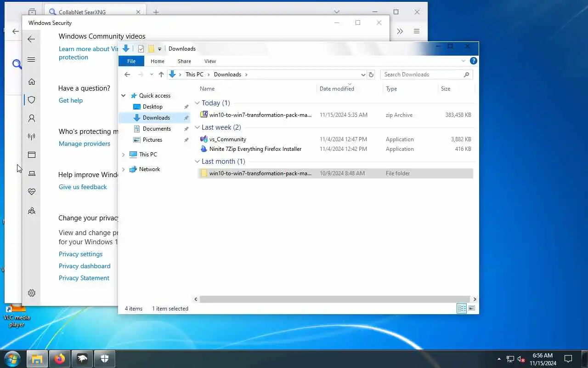
Task: Switch to large icons view layout
Action: [472, 309]
